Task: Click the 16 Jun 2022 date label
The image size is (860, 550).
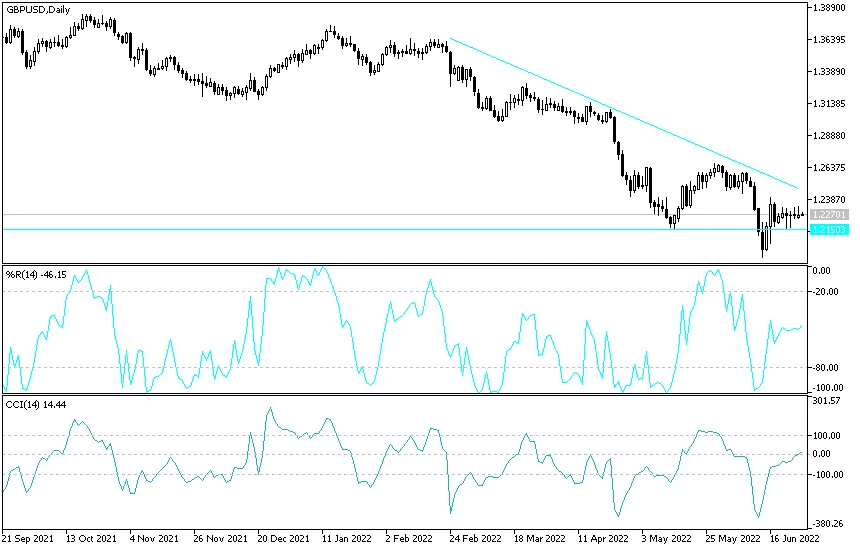Action: pyautogui.click(x=794, y=538)
